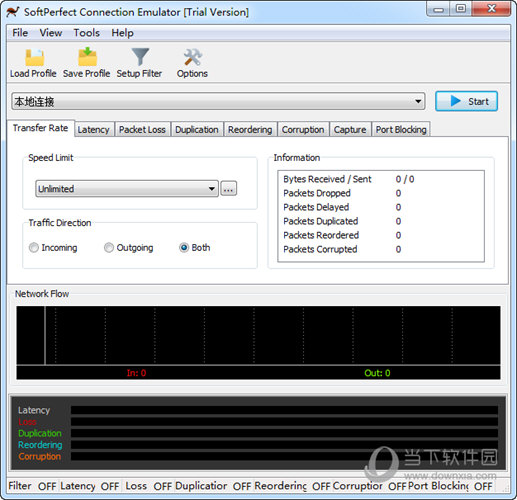Open the View menu

[51, 33]
